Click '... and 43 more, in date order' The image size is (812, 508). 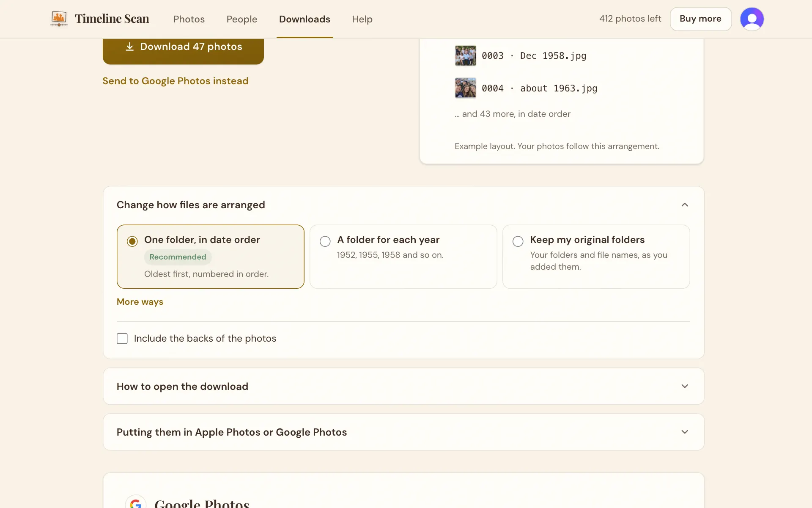pos(513,114)
